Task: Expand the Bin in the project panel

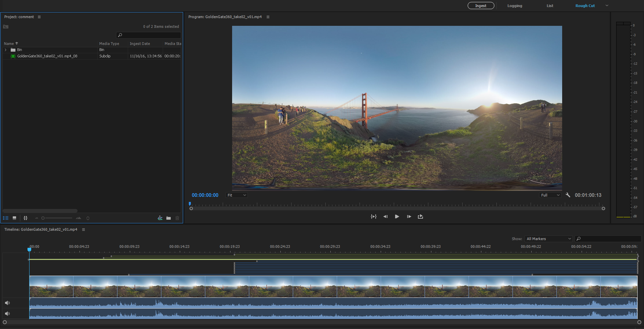Action: tap(5, 50)
